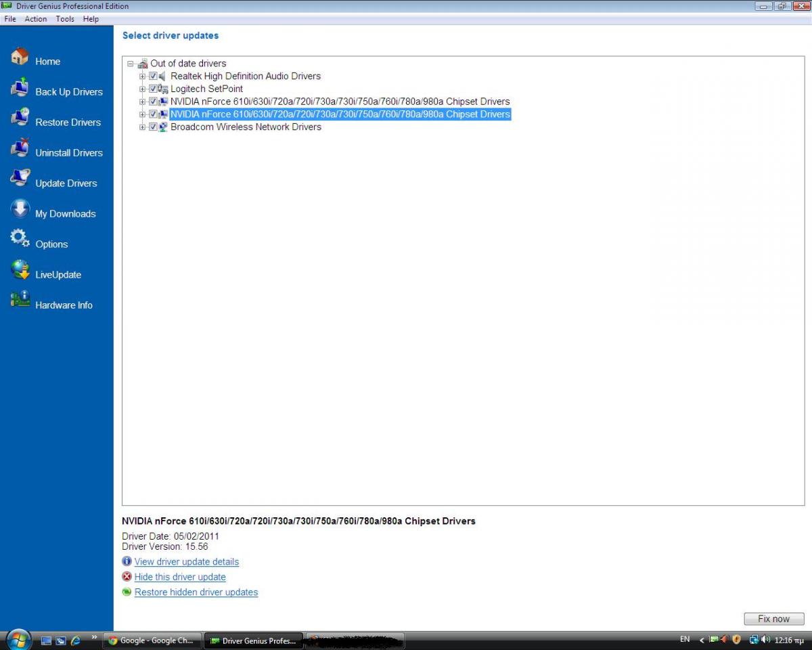Uncheck the Logitech SetPoint checkbox
Screen dimensions: 812x650
click(153, 89)
